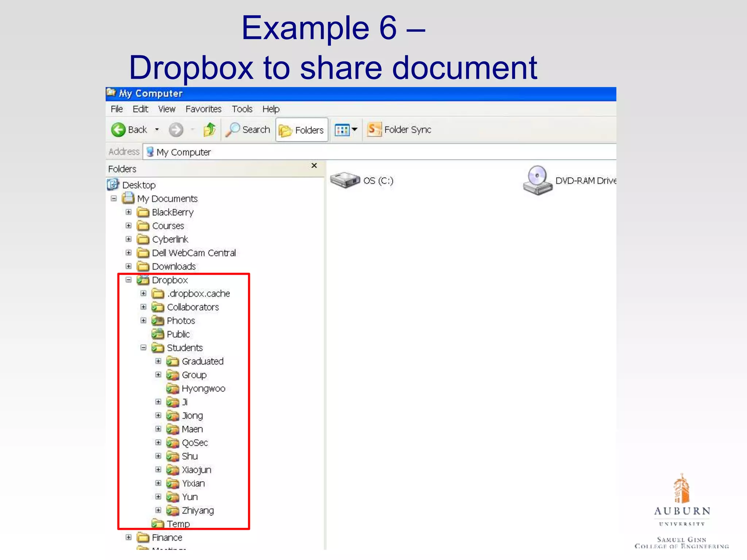Click the Desktop icon in tree
The width and height of the screenshot is (747, 560).
(x=113, y=184)
